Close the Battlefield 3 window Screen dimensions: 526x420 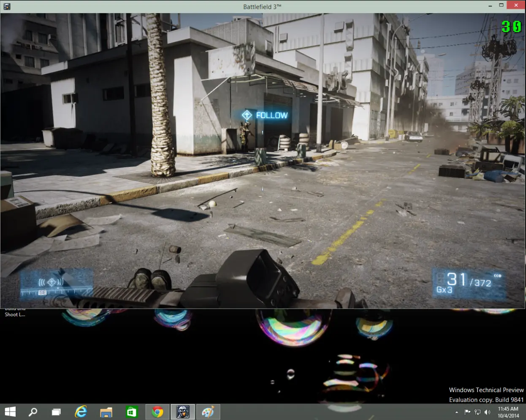pos(516,5)
